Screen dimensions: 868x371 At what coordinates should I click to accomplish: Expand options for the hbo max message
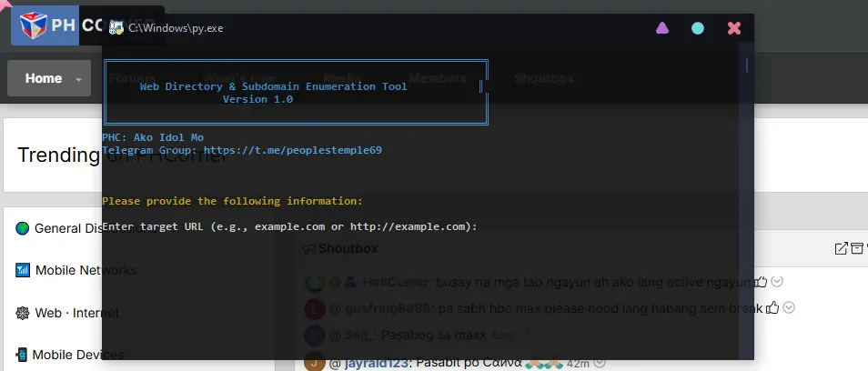[x=789, y=307]
